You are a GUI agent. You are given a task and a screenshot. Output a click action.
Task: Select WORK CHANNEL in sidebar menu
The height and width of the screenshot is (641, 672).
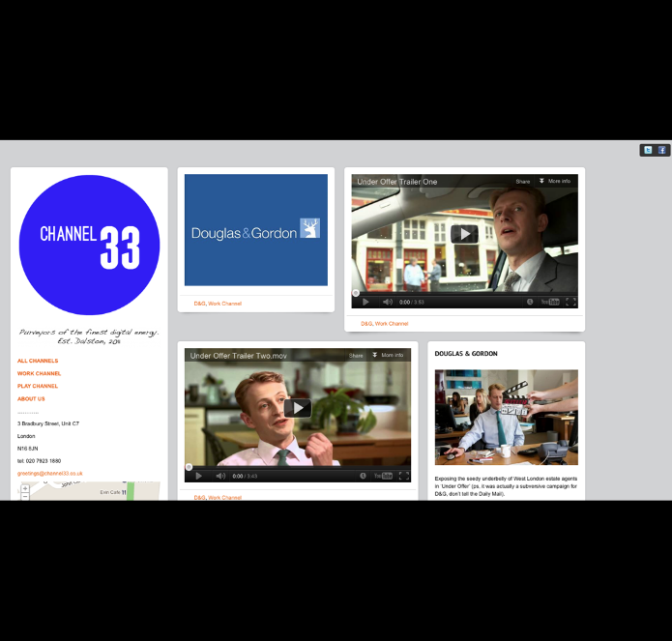tap(39, 373)
